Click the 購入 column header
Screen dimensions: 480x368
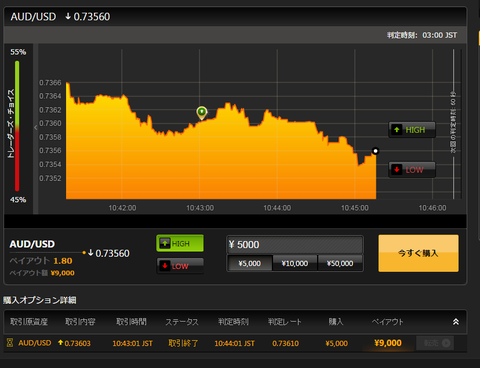click(x=336, y=322)
